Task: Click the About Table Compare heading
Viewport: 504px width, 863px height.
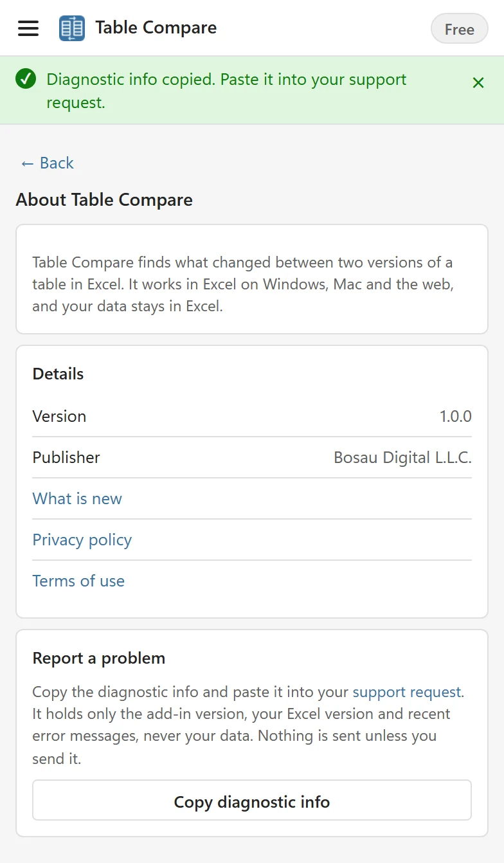Action: (104, 200)
